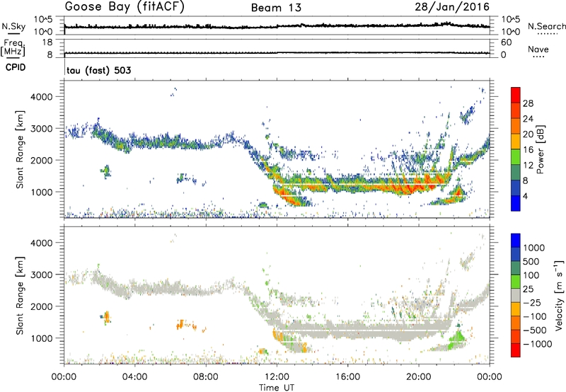Viewport: 566px width, 392px height.
Task: Click the "4000" tick on the velocity panel
Action: coord(41,243)
